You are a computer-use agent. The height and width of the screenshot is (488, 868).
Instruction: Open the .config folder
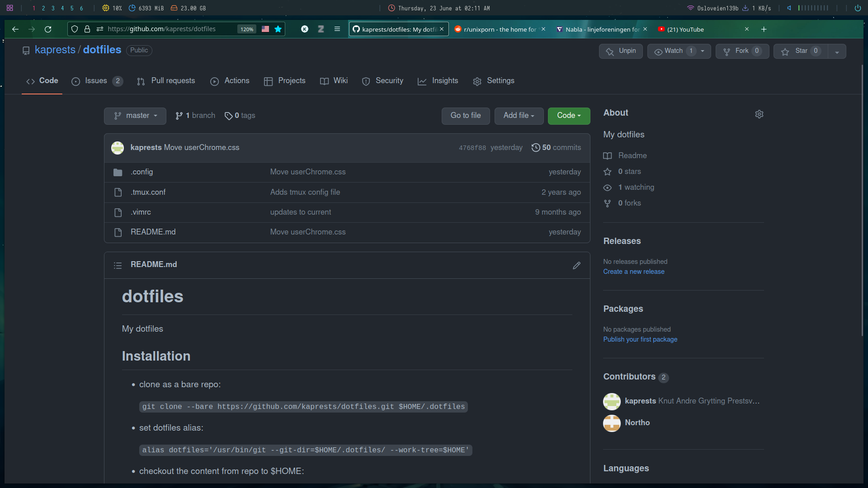142,172
